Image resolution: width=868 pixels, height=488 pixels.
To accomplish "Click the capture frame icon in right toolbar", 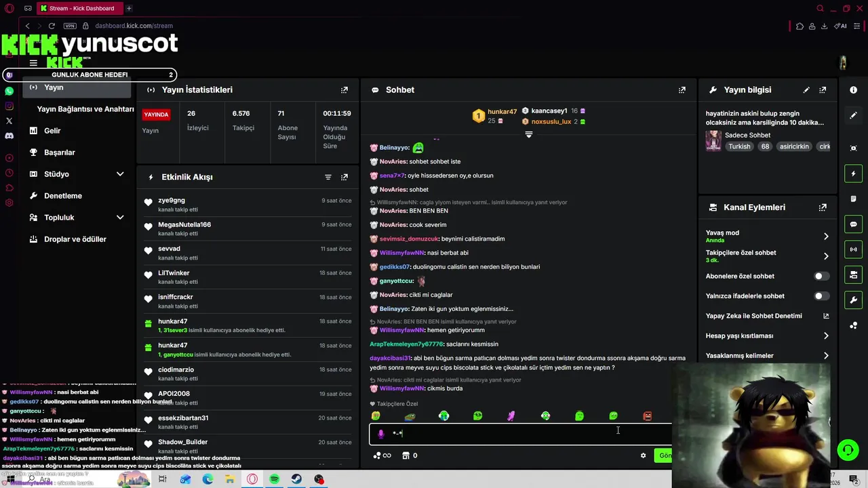I will coord(853,148).
